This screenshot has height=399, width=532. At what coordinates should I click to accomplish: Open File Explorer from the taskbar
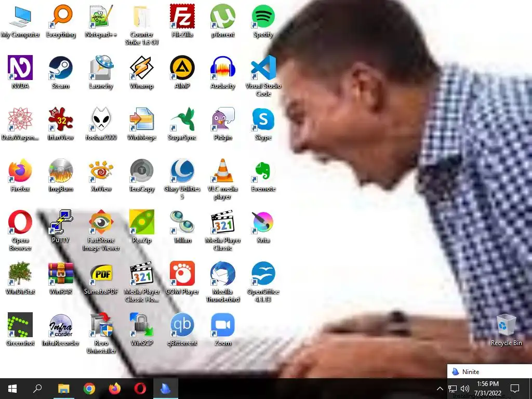63,389
